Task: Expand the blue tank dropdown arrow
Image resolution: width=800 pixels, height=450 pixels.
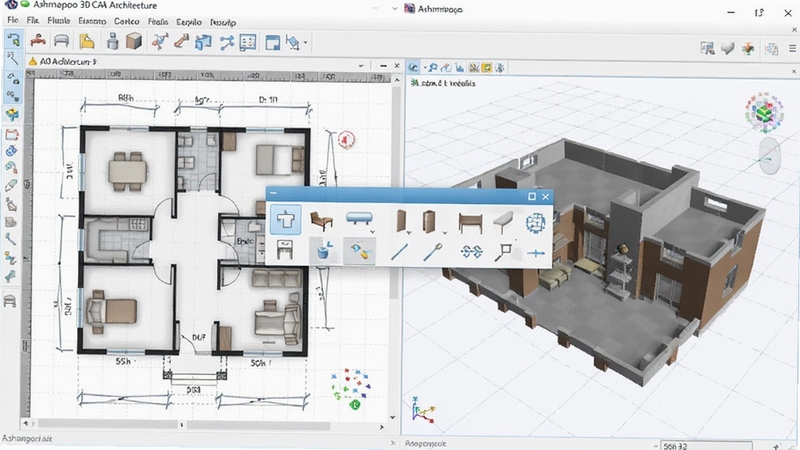Action: [x=372, y=232]
